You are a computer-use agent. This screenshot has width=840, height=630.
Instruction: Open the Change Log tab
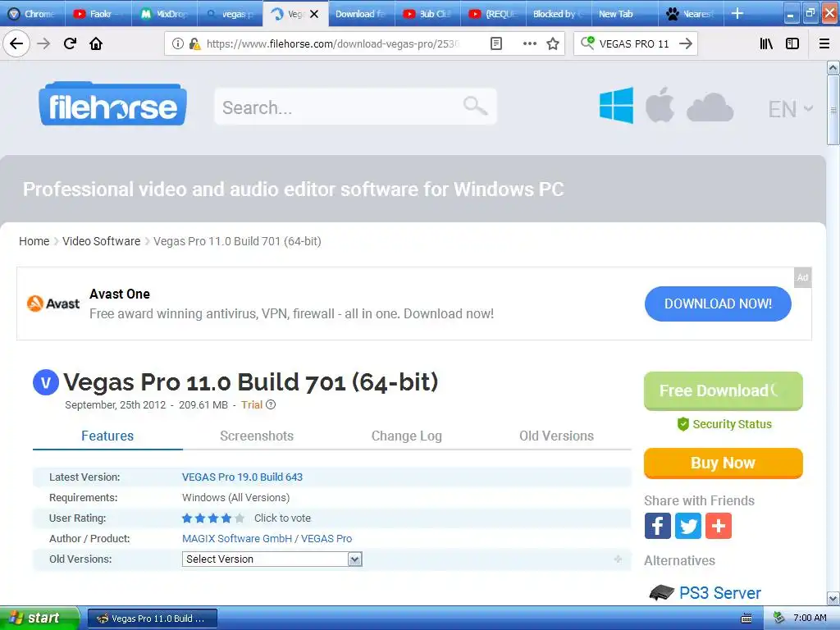click(x=407, y=436)
